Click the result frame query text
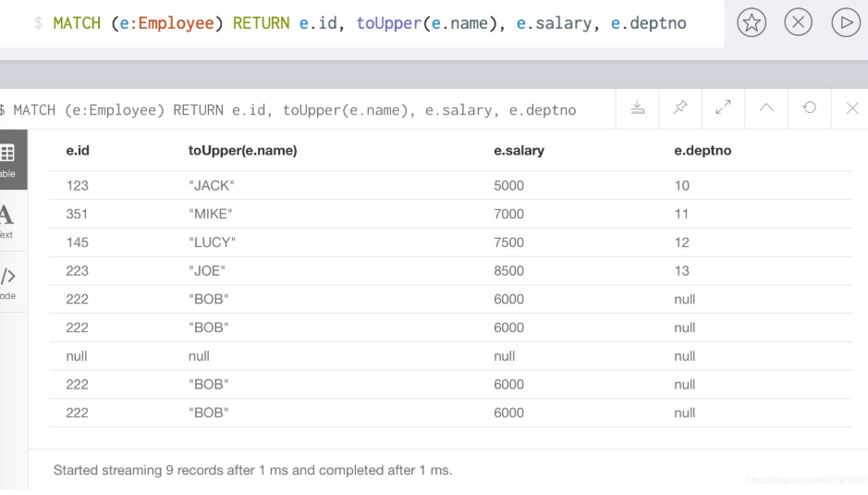This screenshot has height=495, width=868. 287,110
